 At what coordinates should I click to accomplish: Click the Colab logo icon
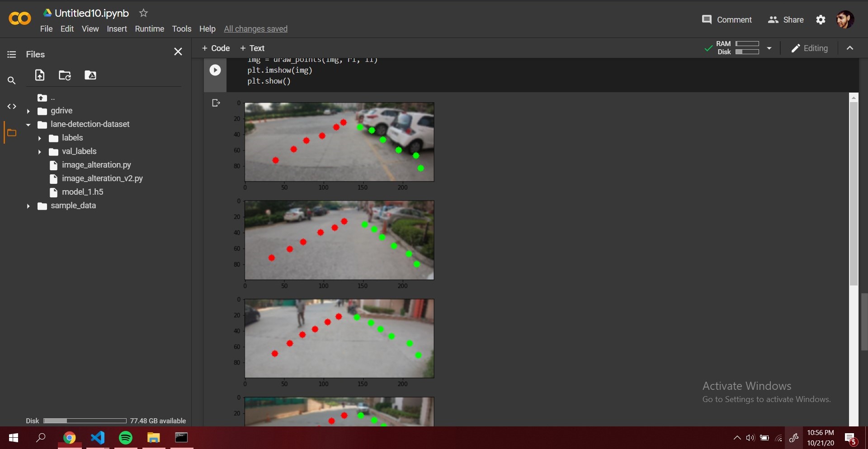20,19
